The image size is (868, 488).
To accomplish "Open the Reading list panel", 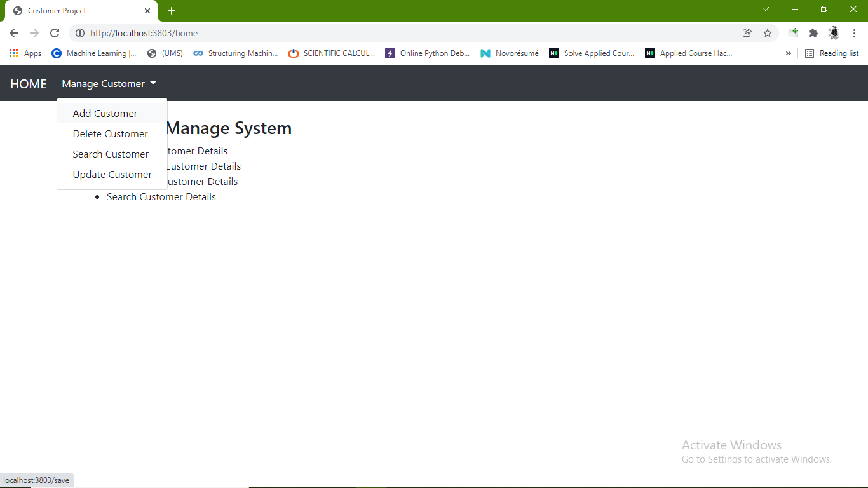I will (x=832, y=53).
